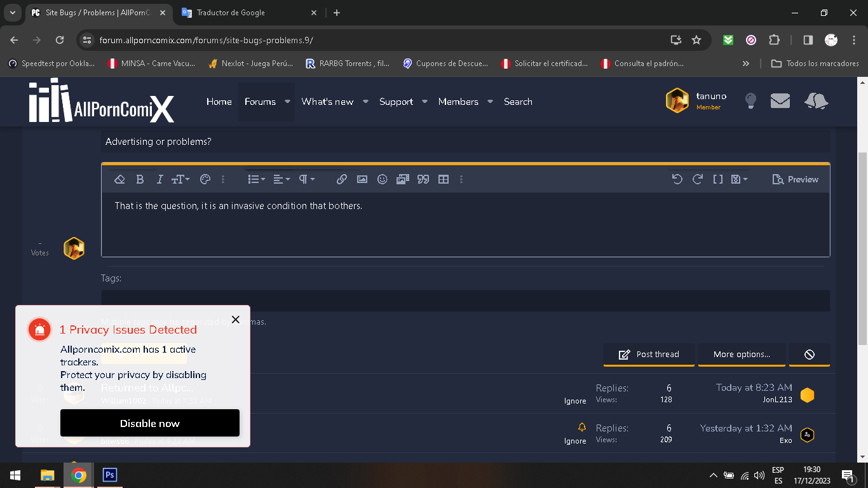Click the thread title field
868x488 pixels.
pos(466,142)
